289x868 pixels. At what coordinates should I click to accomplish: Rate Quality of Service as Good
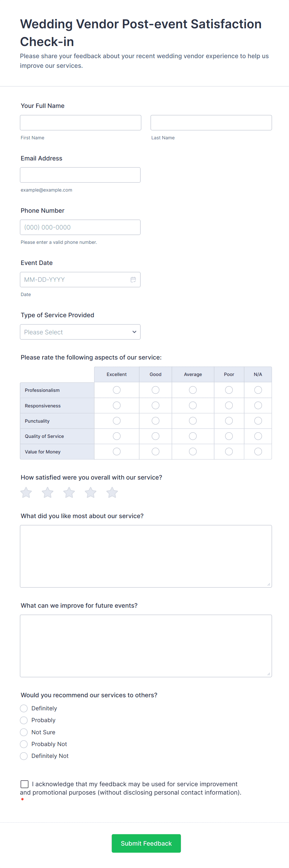(155, 436)
